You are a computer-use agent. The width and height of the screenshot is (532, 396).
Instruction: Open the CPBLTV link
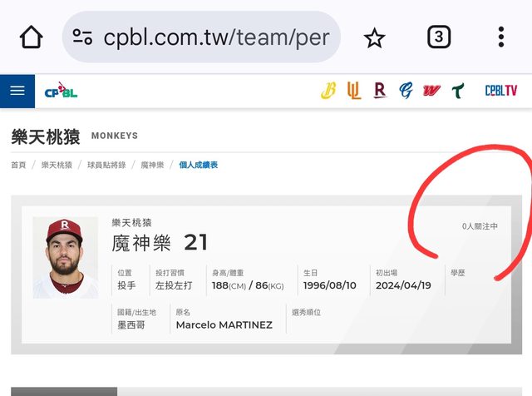pos(501,91)
